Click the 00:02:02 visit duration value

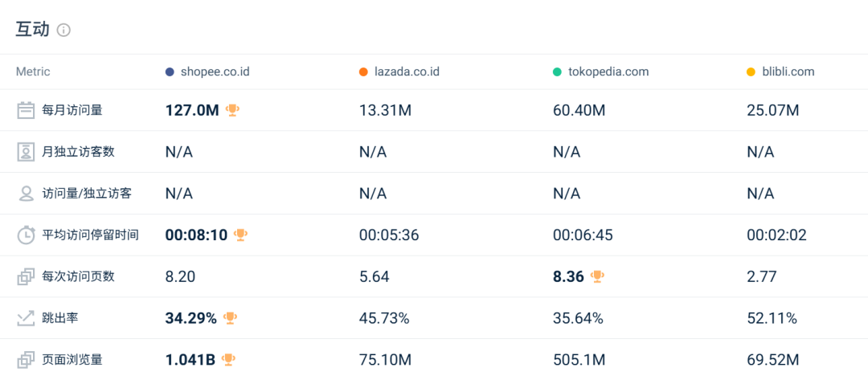click(x=776, y=235)
